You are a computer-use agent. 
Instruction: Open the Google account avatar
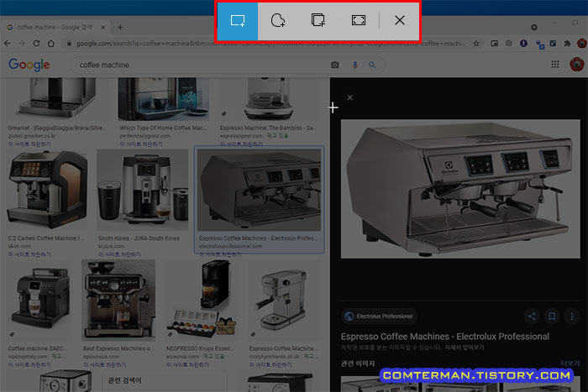tap(577, 65)
